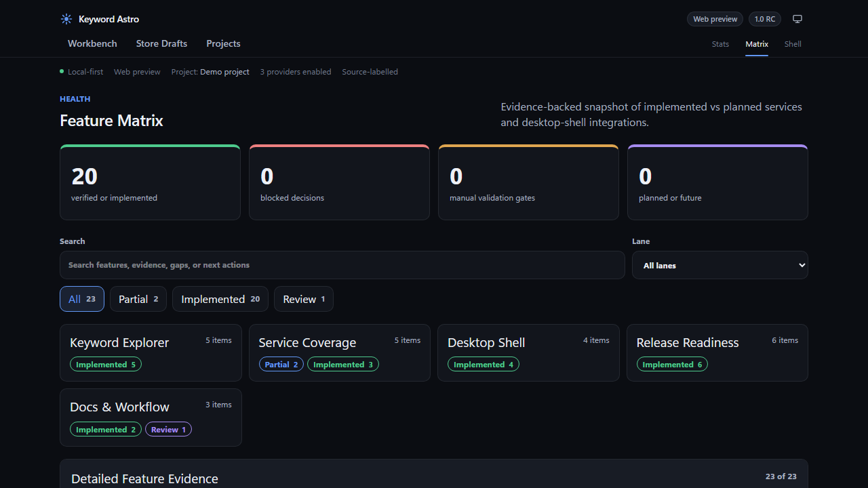This screenshot has height=488, width=868.
Task: Click Implemented 2 badge in Docs & Workflow
Action: point(106,430)
